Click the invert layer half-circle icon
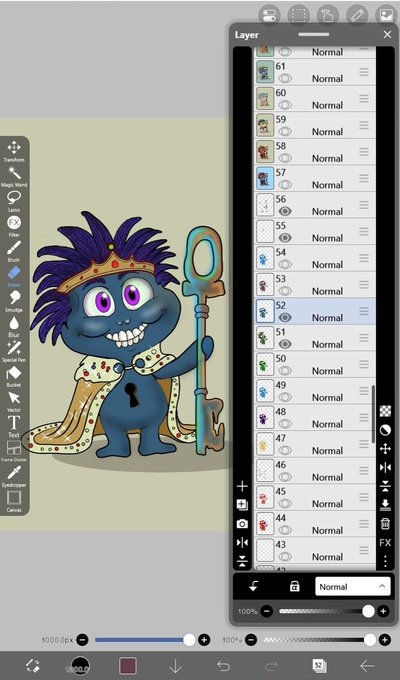Image resolution: width=400 pixels, height=680 pixels. 385,430
